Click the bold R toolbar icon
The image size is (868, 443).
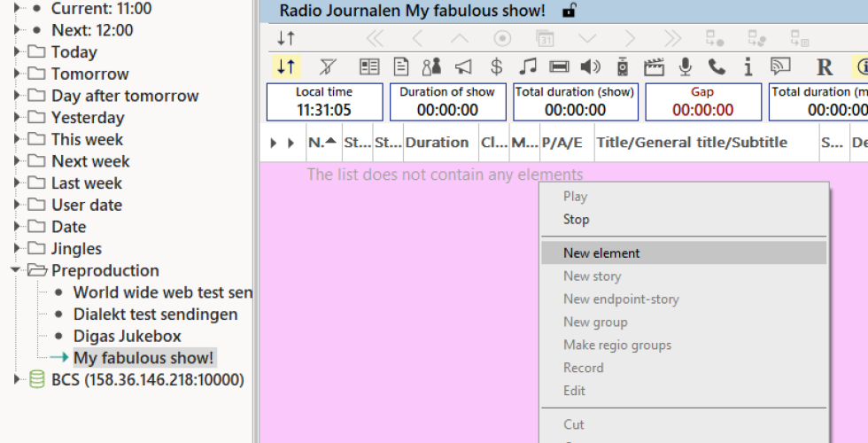(825, 66)
